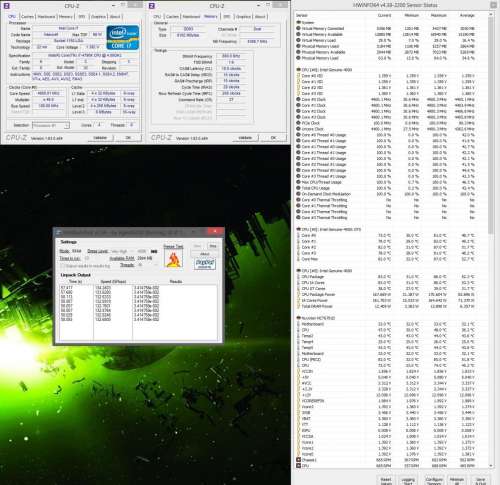Switch to Caches tab in the Processor CPU-Z window
500x485 pixels.
point(27,16)
